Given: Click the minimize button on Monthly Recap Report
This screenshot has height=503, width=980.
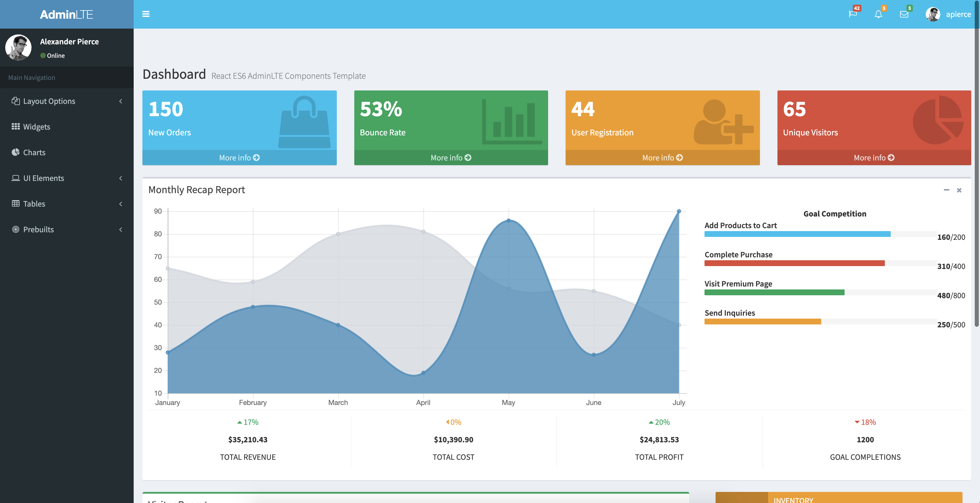Looking at the screenshot, I should tap(947, 190).
